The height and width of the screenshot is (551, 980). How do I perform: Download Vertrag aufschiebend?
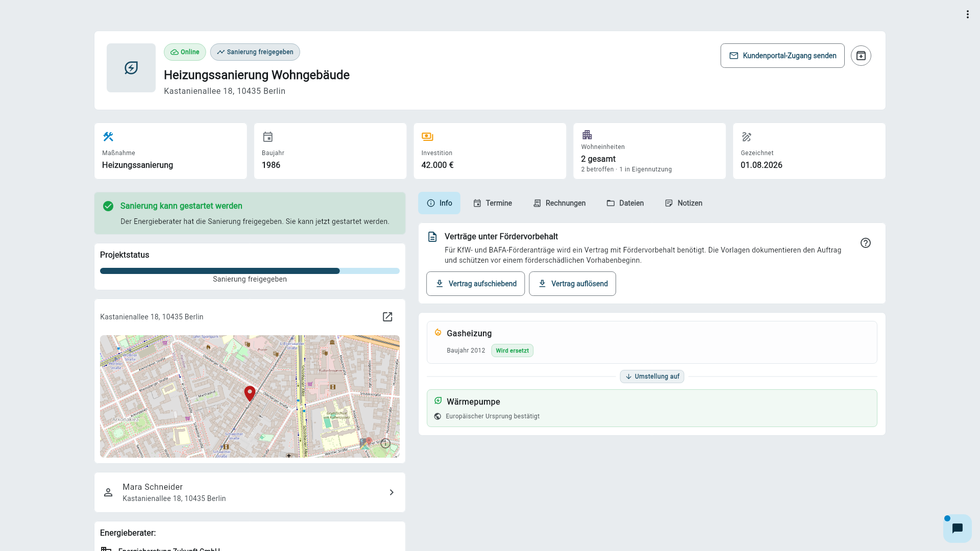(x=475, y=284)
